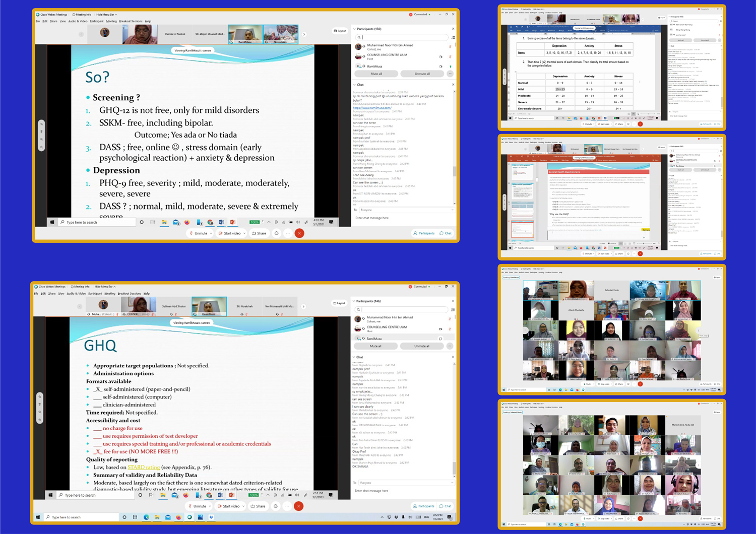Image resolution: width=756 pixels, height=534 pixels.
Task: Click Mute all in GHQ slide window
Action: coord(375,346)
